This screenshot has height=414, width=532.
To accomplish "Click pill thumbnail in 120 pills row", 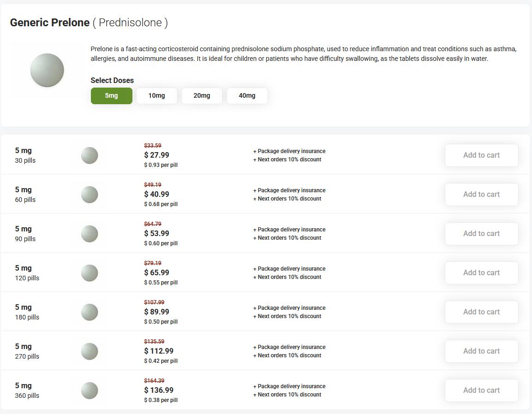I will (90, 273).
